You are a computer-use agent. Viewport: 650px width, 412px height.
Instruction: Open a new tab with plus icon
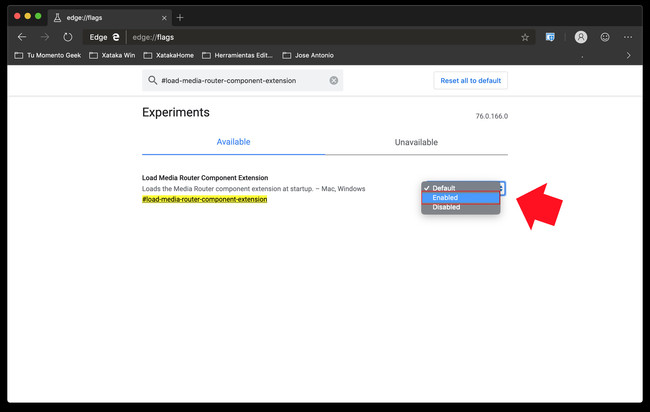(180, 17)
